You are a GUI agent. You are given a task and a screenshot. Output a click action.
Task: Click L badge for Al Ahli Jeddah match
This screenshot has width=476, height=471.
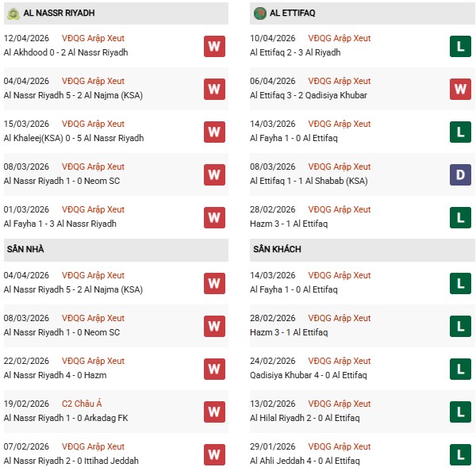point(461,454)
